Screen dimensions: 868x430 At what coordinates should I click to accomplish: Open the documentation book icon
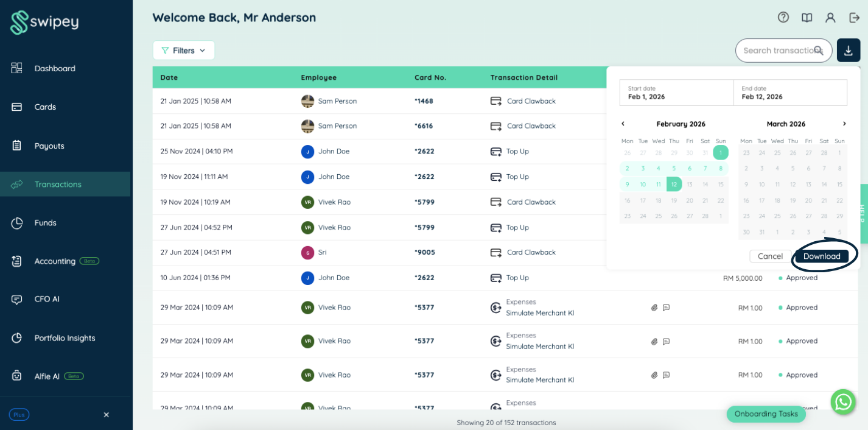[x=807, y=18]
